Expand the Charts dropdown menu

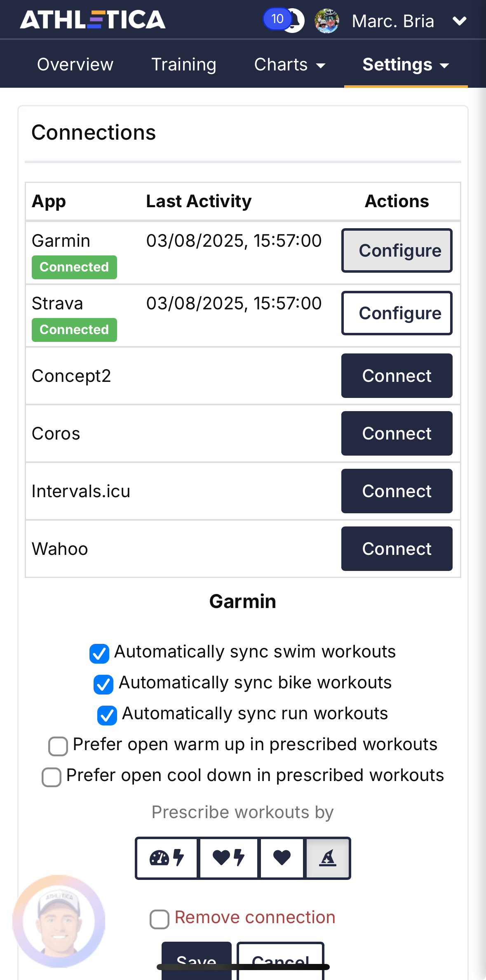click(290, 65)
